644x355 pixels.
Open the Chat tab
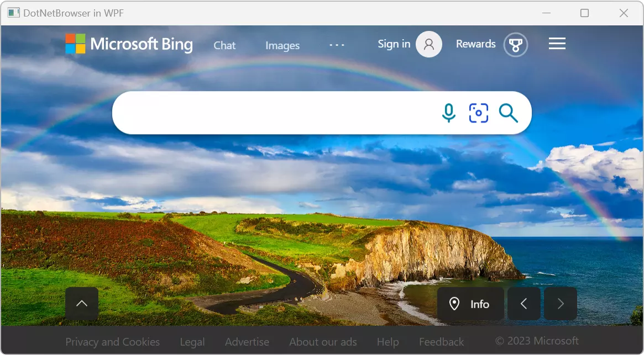coord(224,45)
